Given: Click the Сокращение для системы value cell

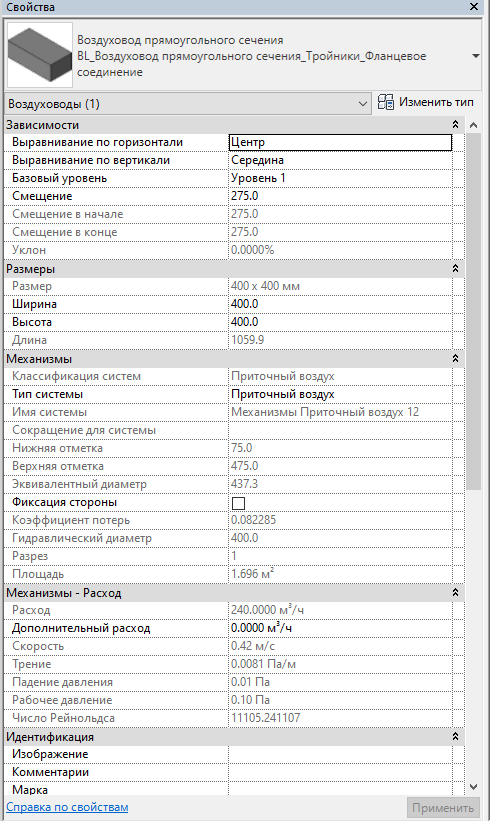Looking at the screenshot, I should pyautogui.click(x=340, y=430).
